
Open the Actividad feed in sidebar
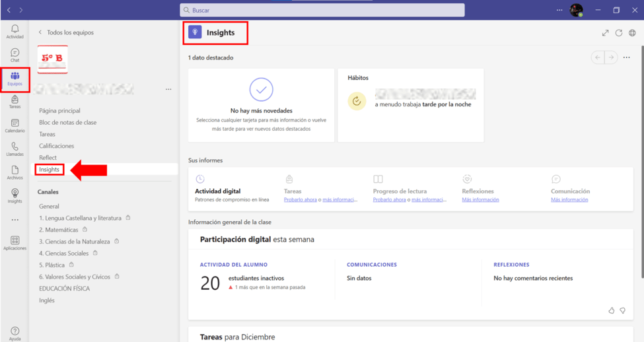tap(15, 32)
